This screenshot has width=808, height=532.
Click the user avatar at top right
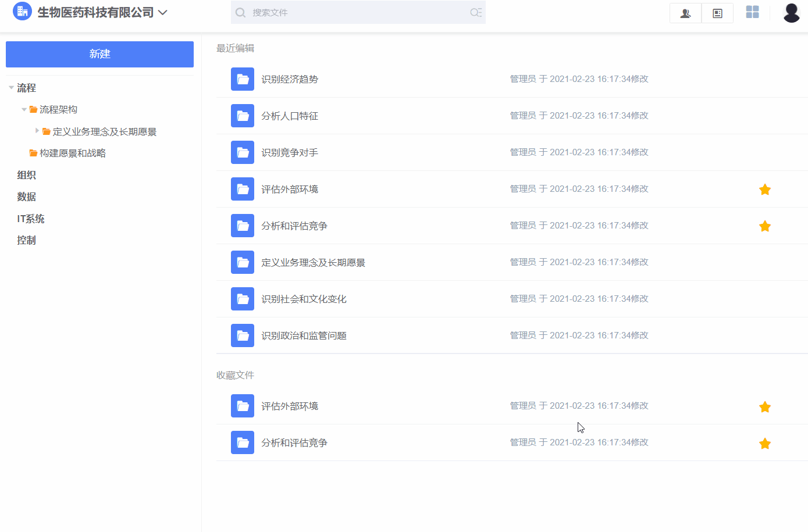(791, 13)
